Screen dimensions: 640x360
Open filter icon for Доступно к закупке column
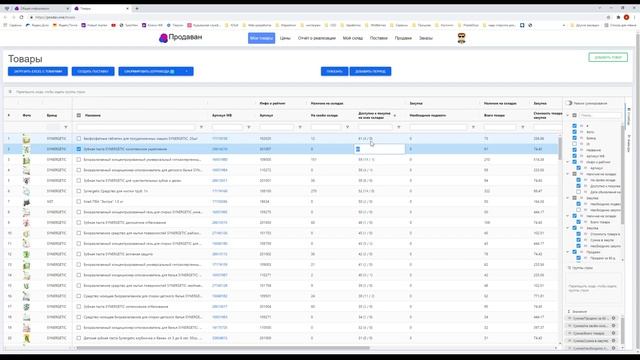click(399, 127)
